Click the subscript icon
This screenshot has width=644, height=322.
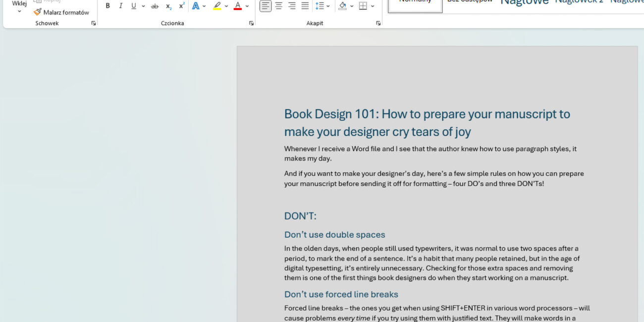click(168, 6)
